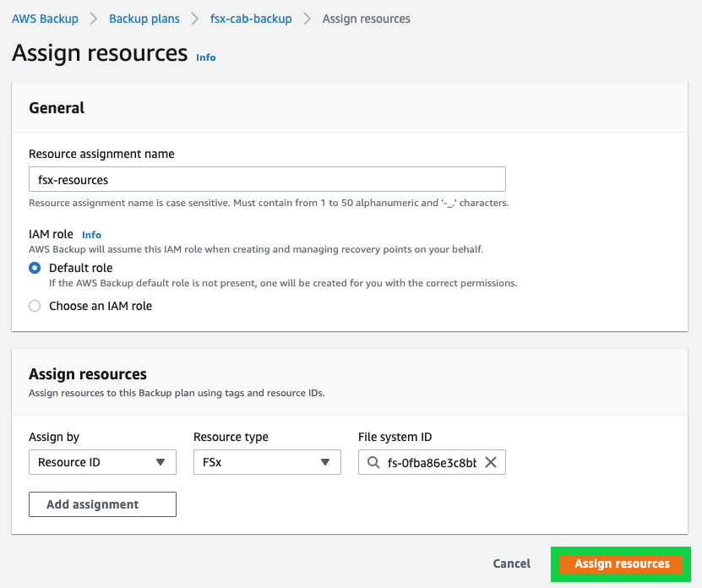The image size is (702, 588).
Task: Select the Default role radio button
Action: pos(33,268)
